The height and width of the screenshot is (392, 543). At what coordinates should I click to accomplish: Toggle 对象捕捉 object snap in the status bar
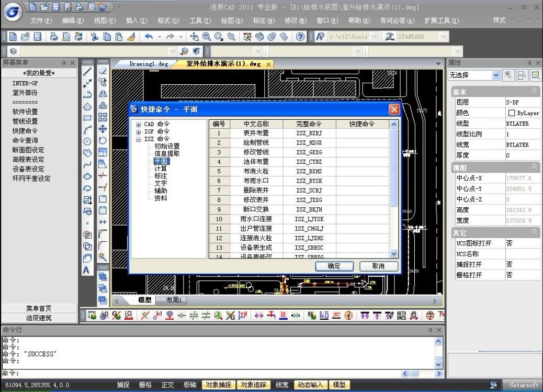(219, 385)
